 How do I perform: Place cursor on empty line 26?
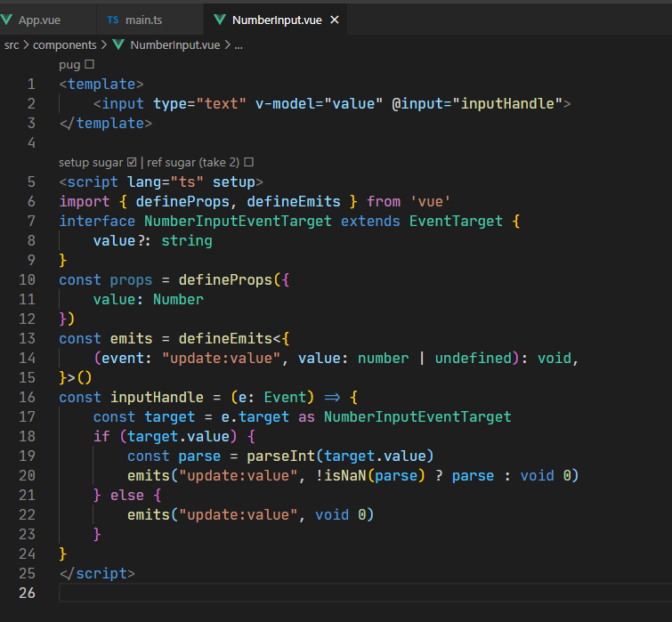pos(364,593)
